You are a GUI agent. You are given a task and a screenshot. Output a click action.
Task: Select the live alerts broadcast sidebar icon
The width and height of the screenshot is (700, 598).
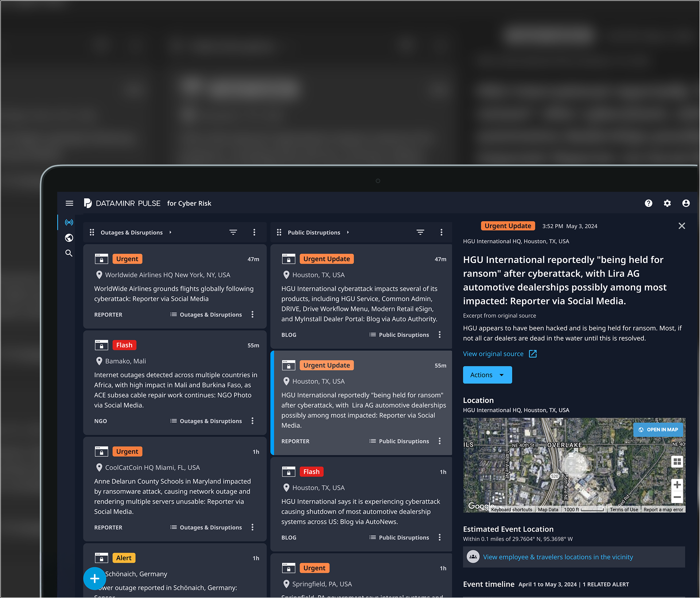pyautogui.click(x=69, y=222)
